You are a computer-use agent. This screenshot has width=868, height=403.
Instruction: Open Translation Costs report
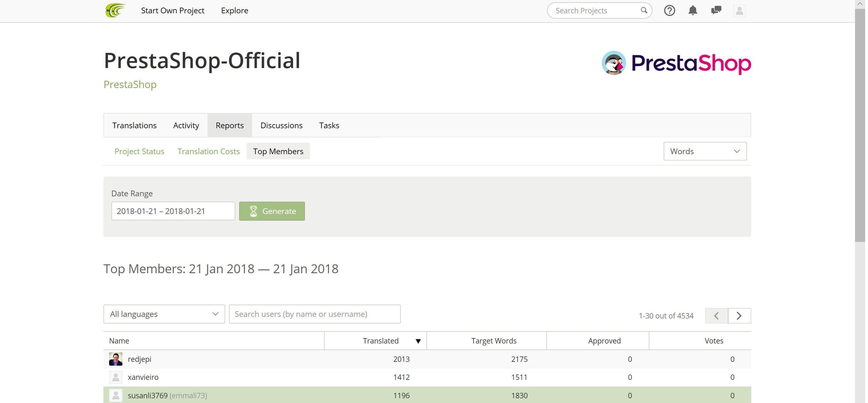(208, 151)
